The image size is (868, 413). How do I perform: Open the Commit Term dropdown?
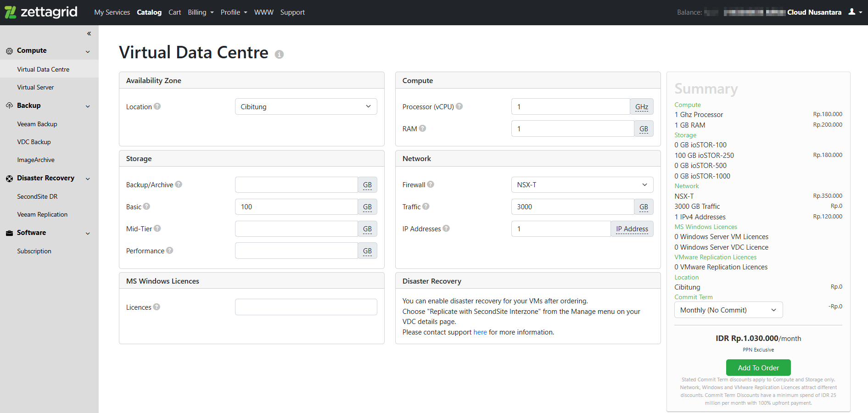(x=728, y=310)
